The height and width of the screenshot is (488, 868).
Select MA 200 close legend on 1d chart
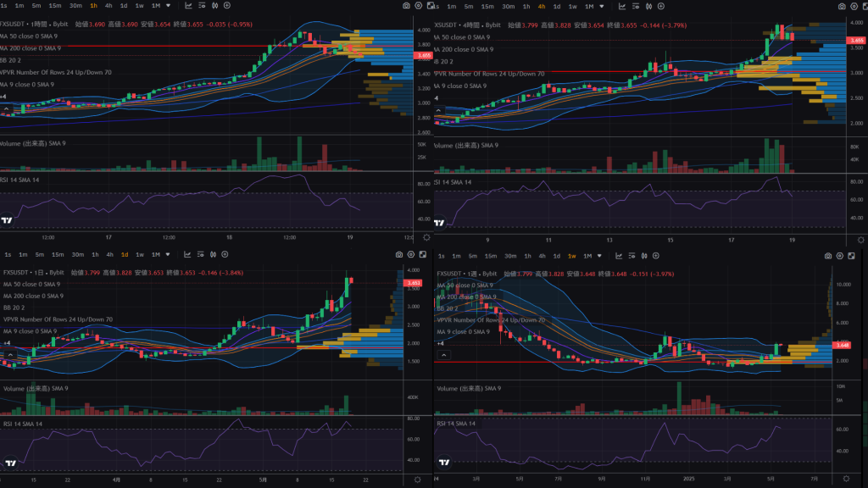(33, 296)
